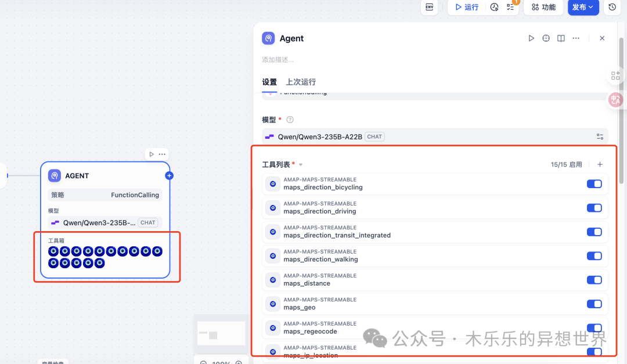The width and height of the screenshot is (627, 364).
Task: Open ellipsis menu above AGENT canvas node
Action: tap(162, 154)
